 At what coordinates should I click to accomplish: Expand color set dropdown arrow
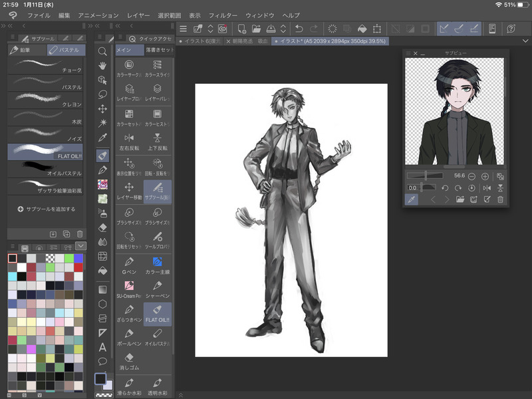[x=81, y=246]
